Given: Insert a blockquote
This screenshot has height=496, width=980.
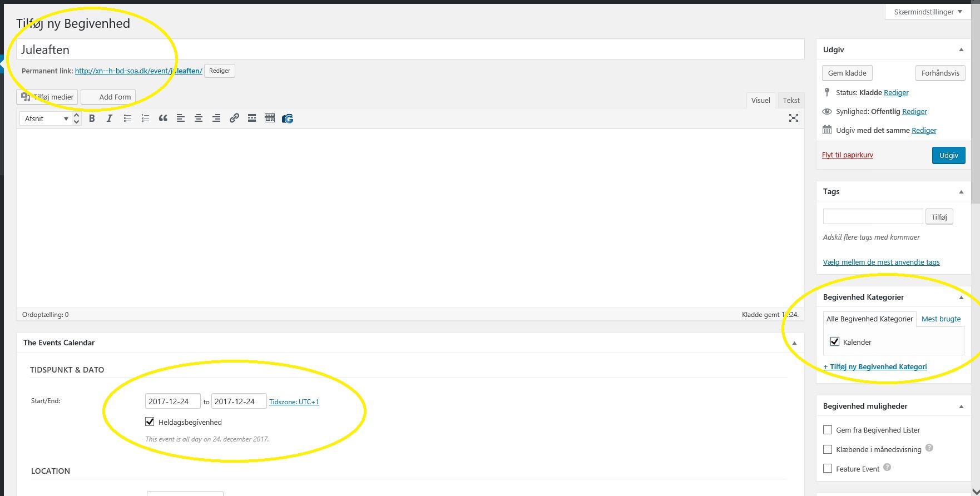Looking at the screenshot, I should pyautogui.click(x=163, y=118).
